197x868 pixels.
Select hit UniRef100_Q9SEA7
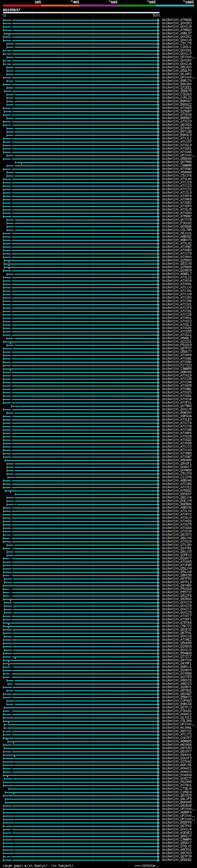(177, 494)
